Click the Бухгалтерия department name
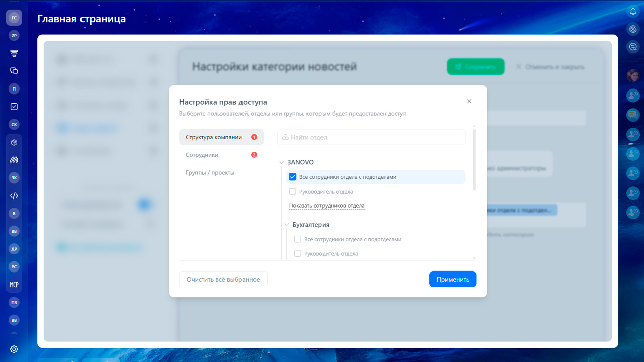 311,225
